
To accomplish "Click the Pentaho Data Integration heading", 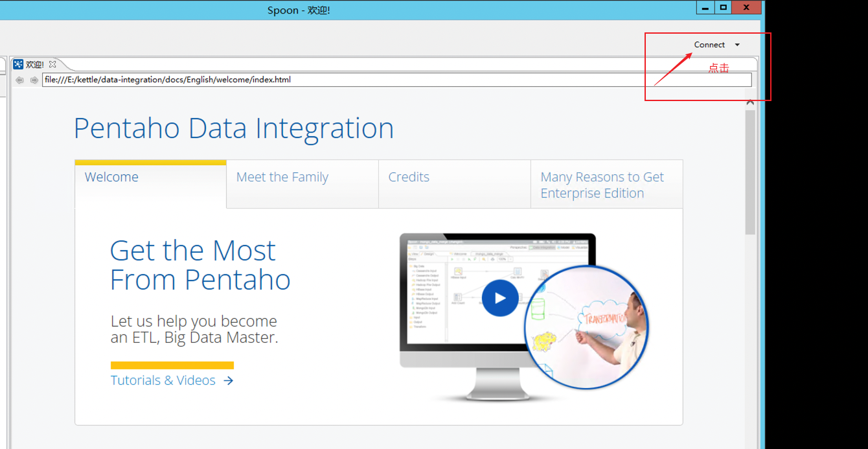I will (x=234, y=128).
